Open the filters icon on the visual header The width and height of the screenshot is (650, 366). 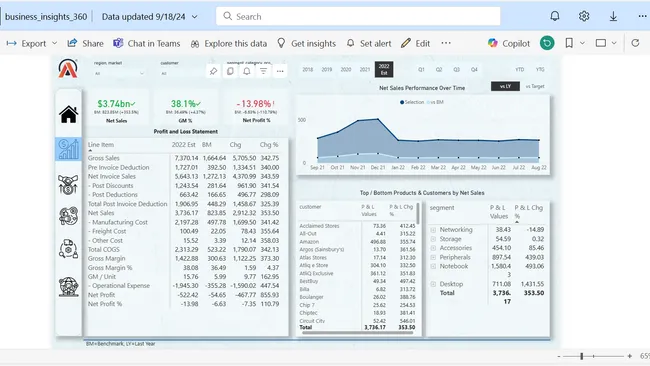pyautogui.click(x=263, y=71)
